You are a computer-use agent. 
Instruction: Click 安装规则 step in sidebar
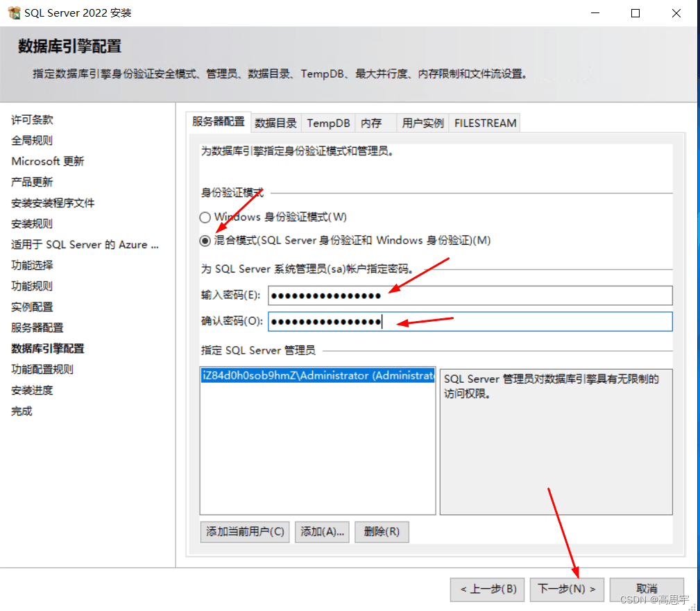(x=32, y=223)
